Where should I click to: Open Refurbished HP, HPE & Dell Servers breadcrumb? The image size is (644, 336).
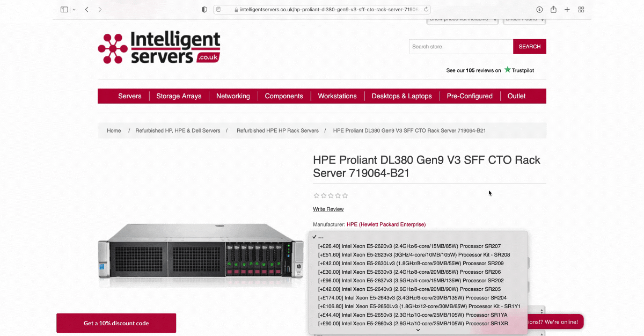(x=178, y=130)
